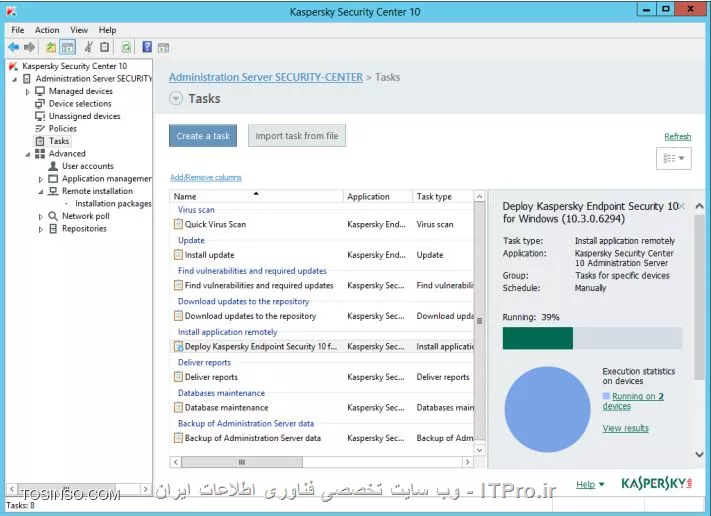
Task: Select Remote installation node
Action: pyautogui.click(x=97, y=191)
